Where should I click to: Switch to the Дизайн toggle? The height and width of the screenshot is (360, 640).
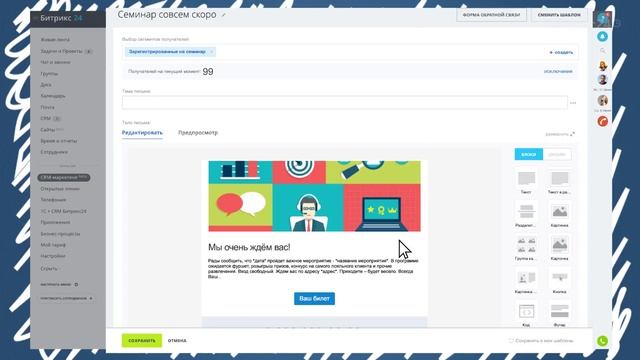[x=557, y=154]
